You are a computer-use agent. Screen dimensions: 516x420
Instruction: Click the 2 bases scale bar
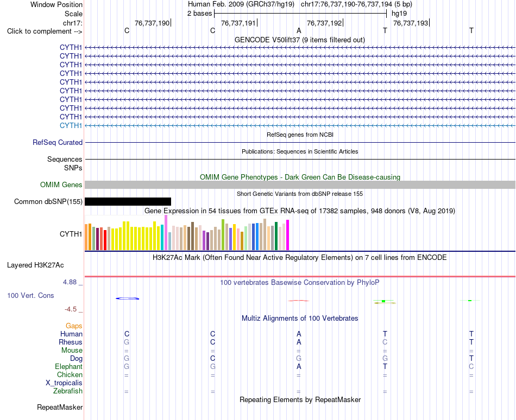[x=300, y=14]
